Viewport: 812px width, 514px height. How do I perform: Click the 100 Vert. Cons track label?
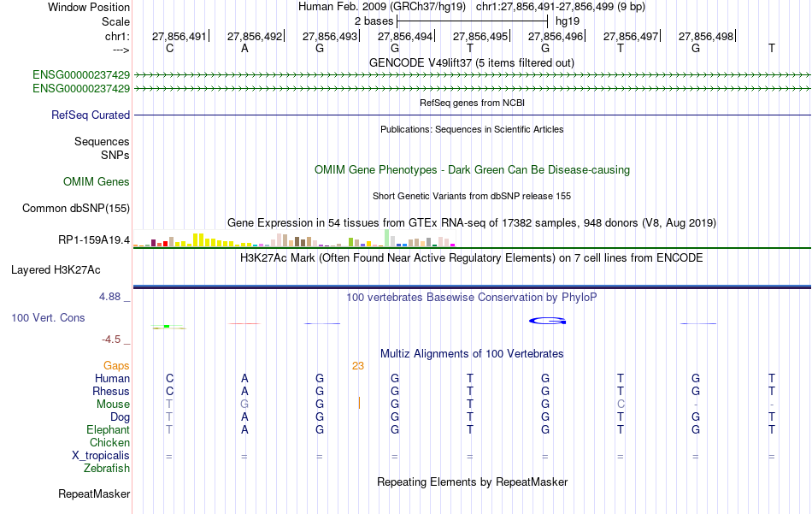coord(48,317)
